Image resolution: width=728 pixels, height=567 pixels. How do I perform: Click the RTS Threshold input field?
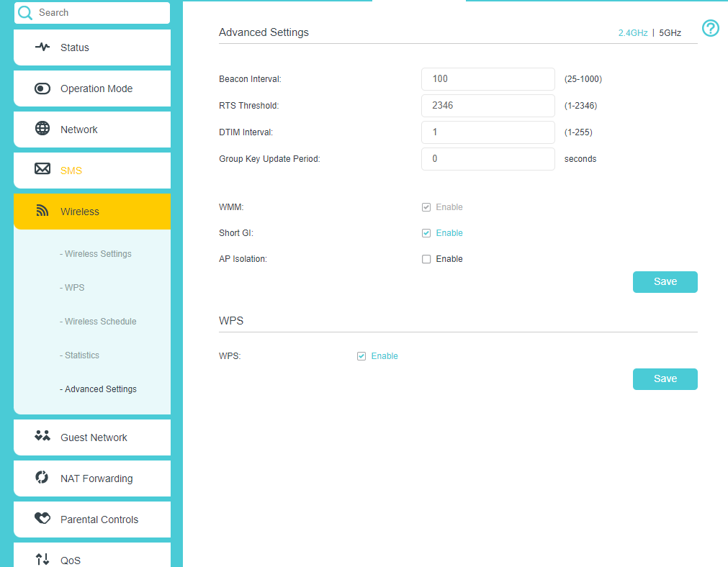coord(488,105)
